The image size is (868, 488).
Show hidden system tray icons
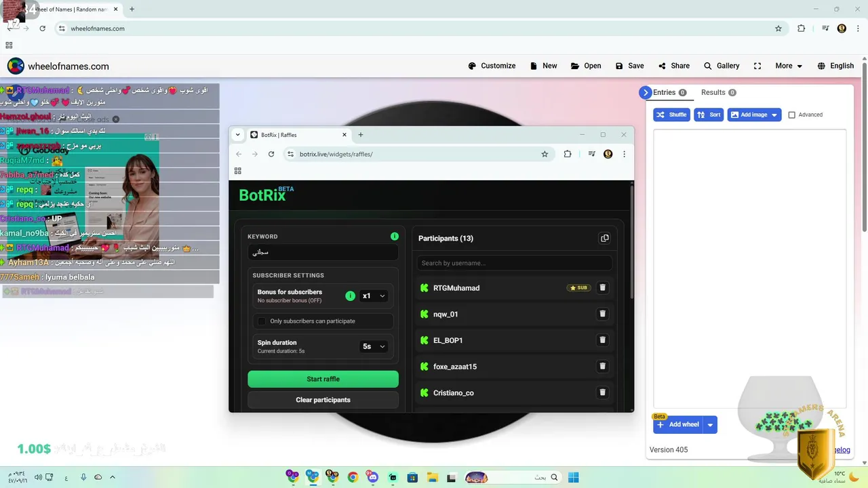point(113,477)
